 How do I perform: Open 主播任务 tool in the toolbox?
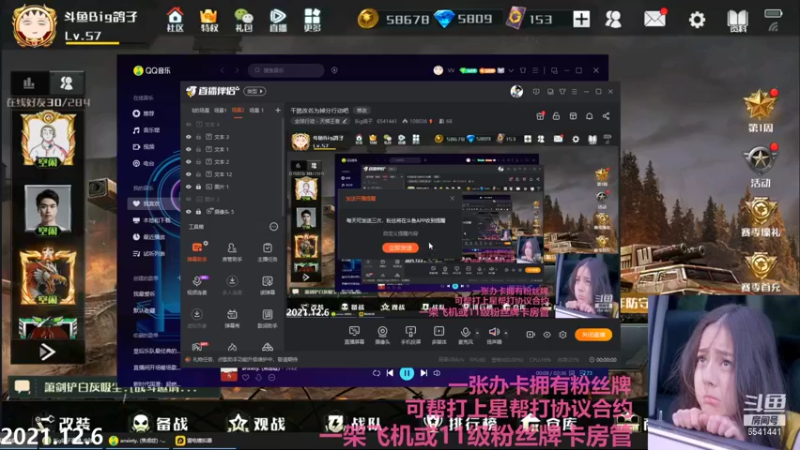click(x=267, y=252)
